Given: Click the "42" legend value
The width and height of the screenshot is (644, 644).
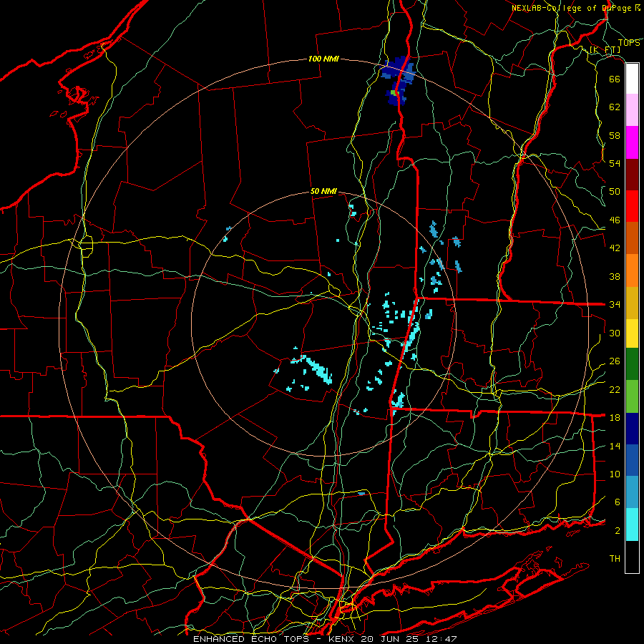Looking at the screenshot, I should coord(615,248).
